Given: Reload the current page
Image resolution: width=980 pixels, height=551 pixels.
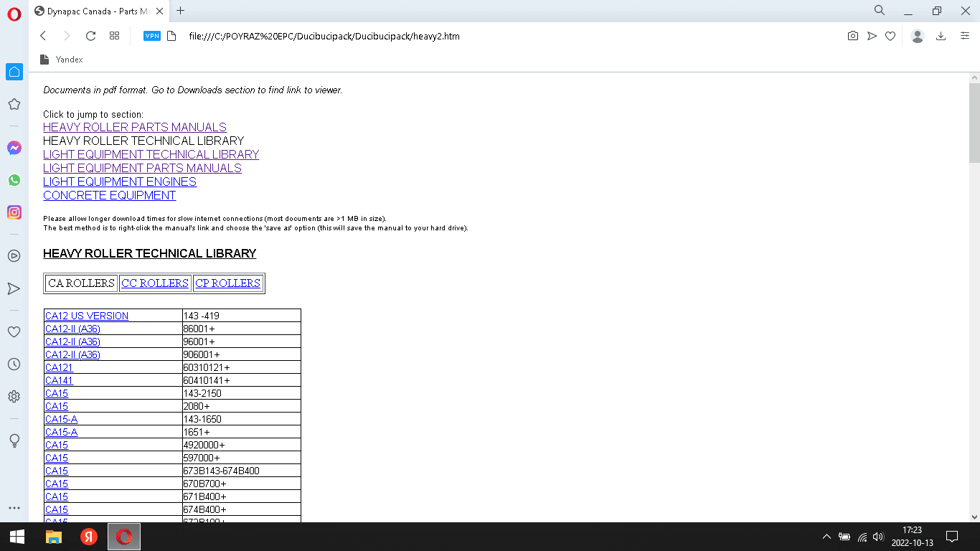Looking at the screenshot, I should 90,36.
